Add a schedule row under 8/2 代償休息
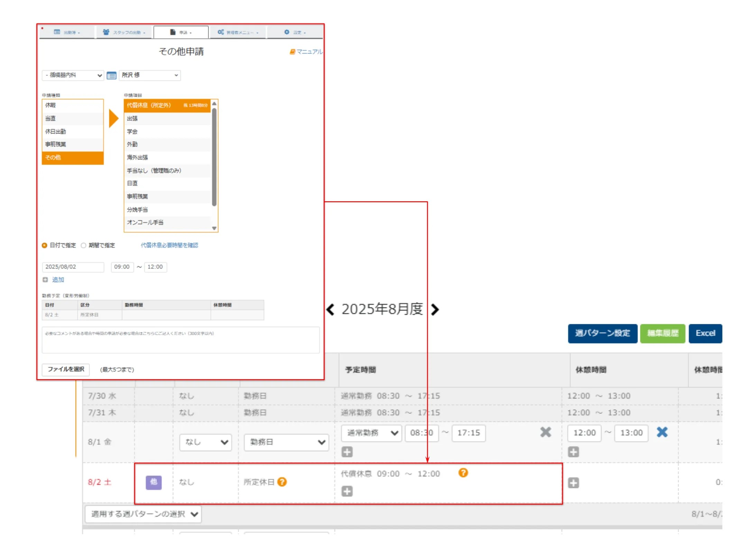Image resolution: width=747 pixels, height=560 pixels. click(347, 491)
